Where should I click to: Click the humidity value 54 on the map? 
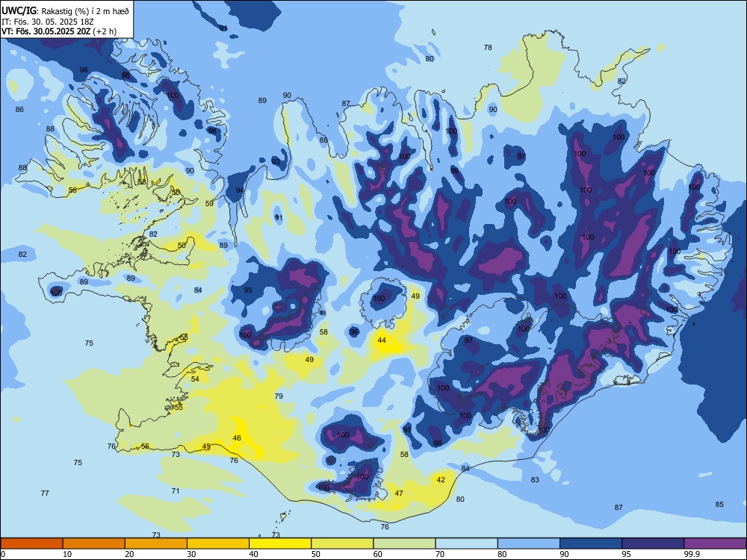pyautogui.click(x=195, y=379)
